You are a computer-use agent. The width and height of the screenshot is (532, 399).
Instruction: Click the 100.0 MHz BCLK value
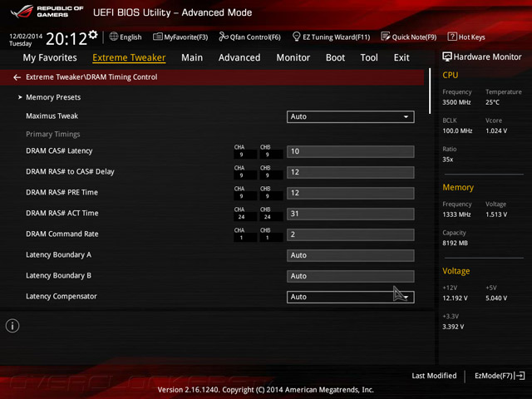457,131
